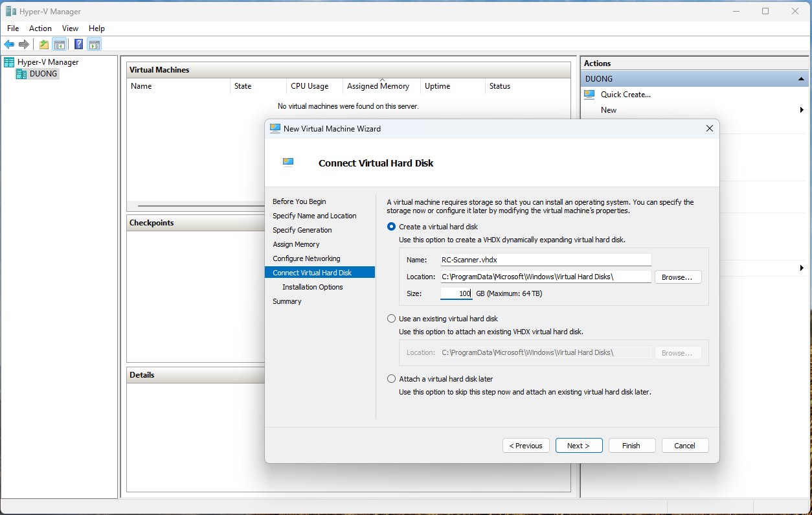Click the Hyper-V Manager title bar app icon

(x=11, y=12)
